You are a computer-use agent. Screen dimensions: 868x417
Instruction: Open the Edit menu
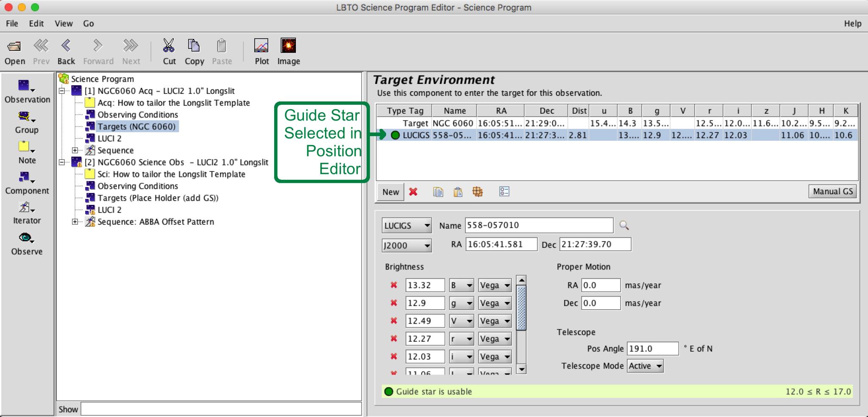(x=36, y=23)
